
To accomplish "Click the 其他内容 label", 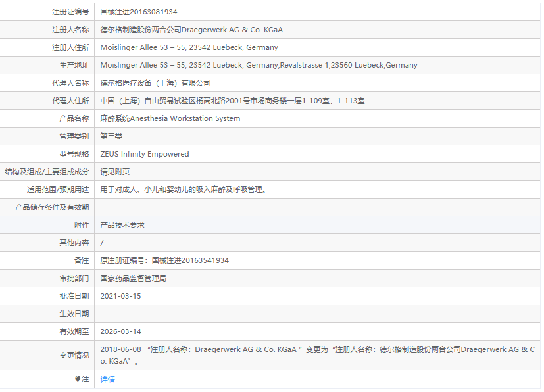I will click(x=74, y=243).
